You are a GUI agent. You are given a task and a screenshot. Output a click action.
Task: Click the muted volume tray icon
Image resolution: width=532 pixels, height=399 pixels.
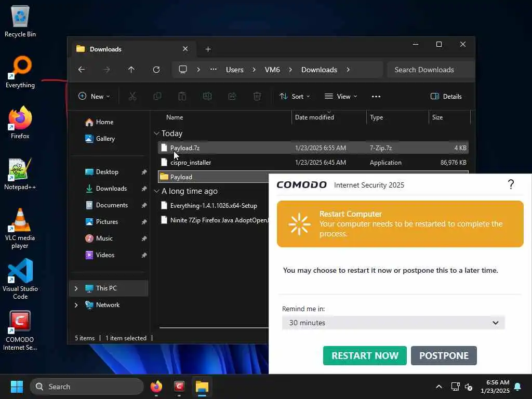[469, 387]
